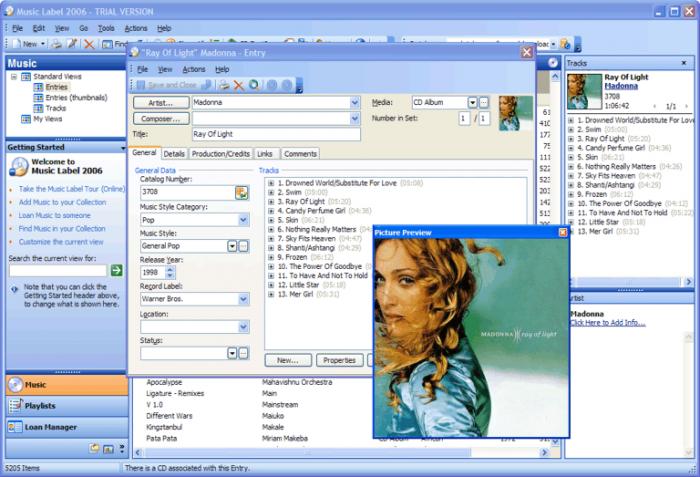The image size is (700, 477).
Task: Close the Tracks side panel
Action: tap(683, 63)
